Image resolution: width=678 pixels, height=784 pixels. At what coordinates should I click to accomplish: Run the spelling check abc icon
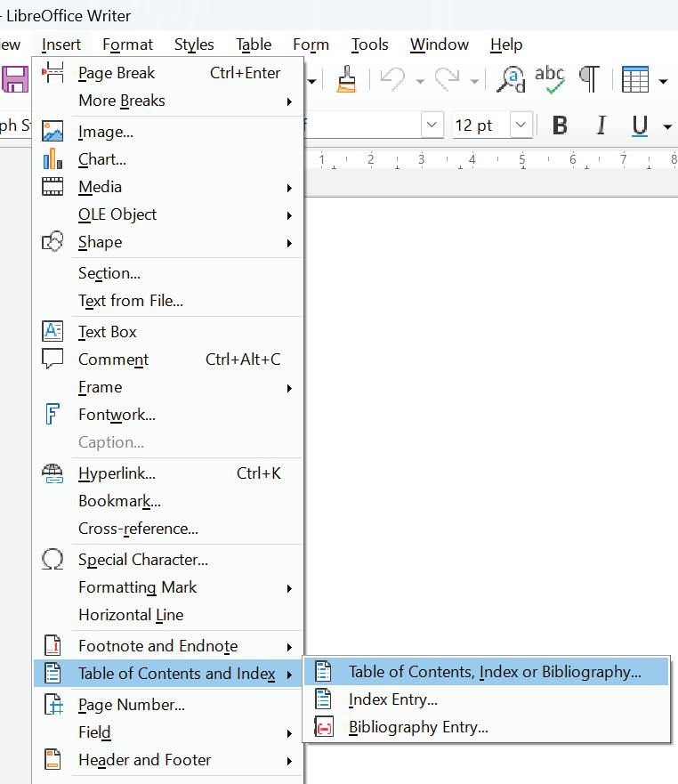[x=550, y=79]
